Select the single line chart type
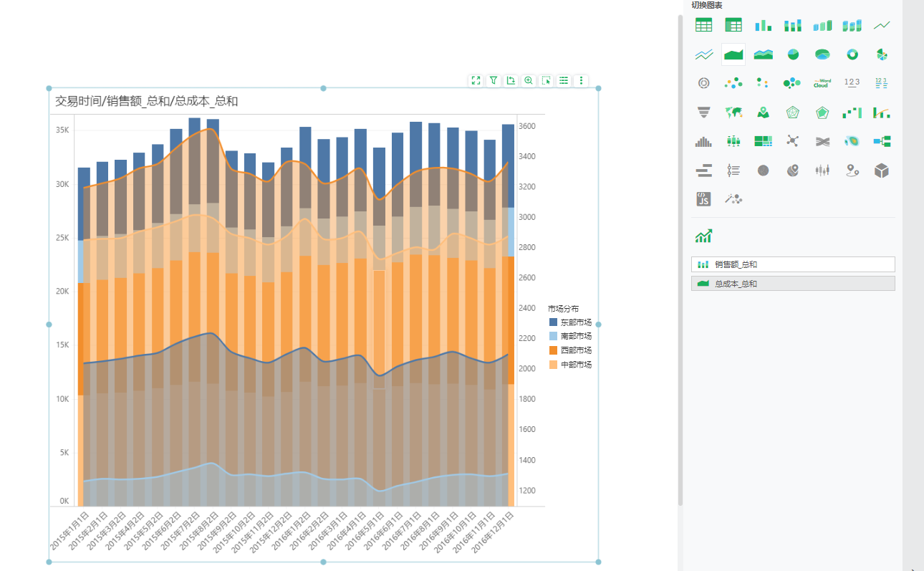The image size is (924, 571). point(882,25)
